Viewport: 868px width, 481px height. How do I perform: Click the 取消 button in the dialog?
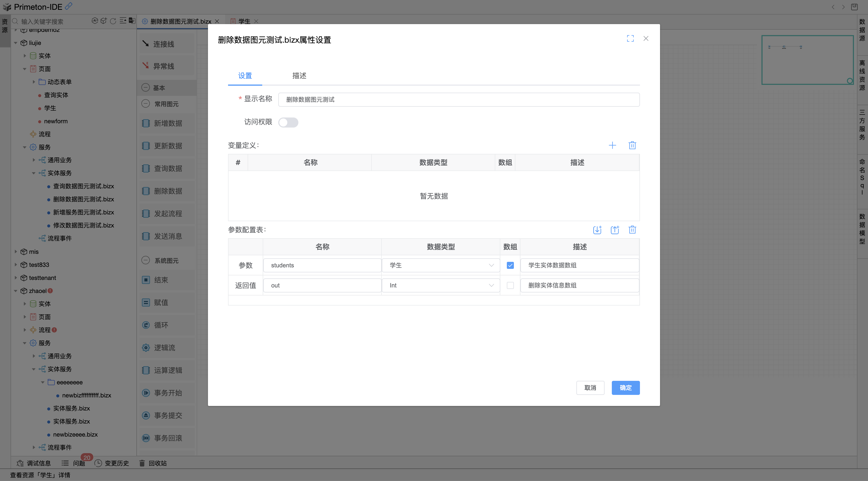590,388
